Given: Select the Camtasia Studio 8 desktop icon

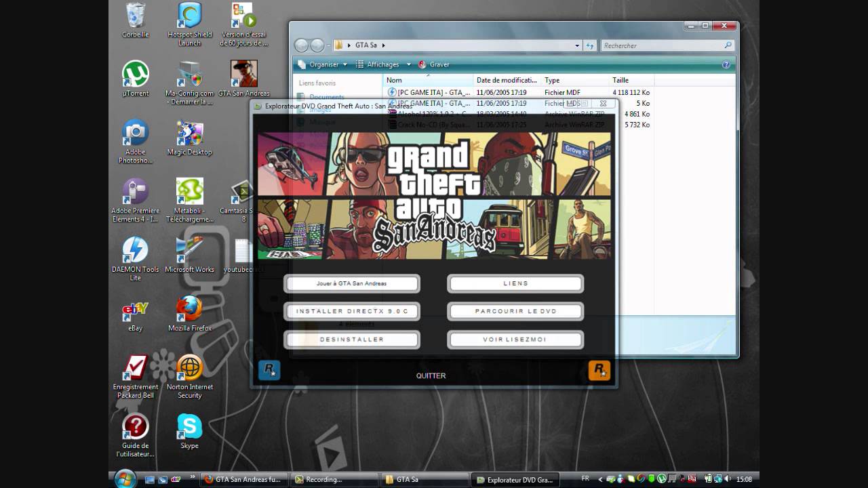Looking at the screenshot, I should 243,201.
